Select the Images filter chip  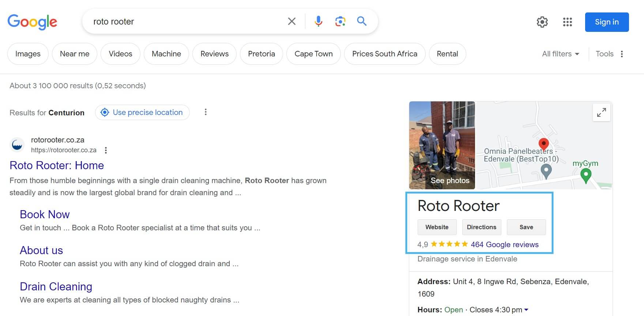[x=28, y=54]
